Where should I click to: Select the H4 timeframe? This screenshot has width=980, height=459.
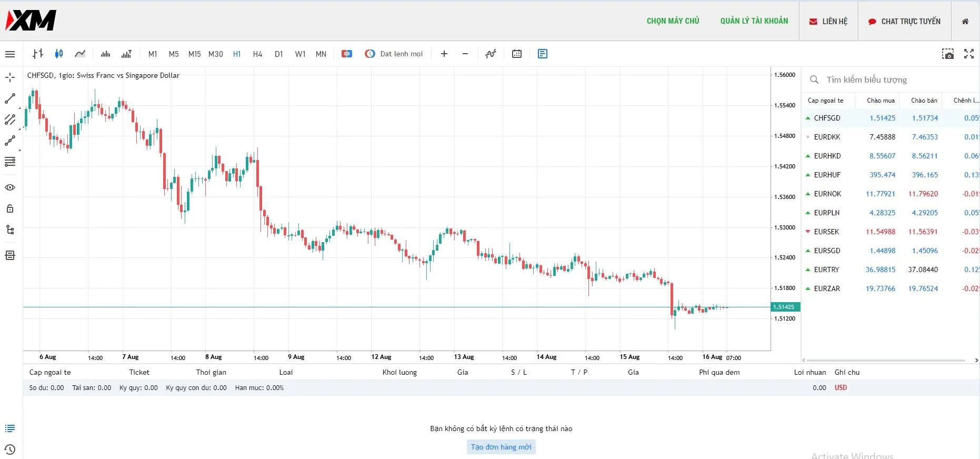pyautogui.click(x=258, y=54)
